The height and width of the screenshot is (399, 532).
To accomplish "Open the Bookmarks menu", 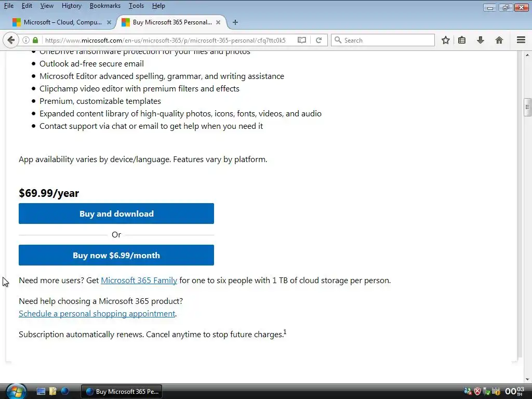I will 105,6.
